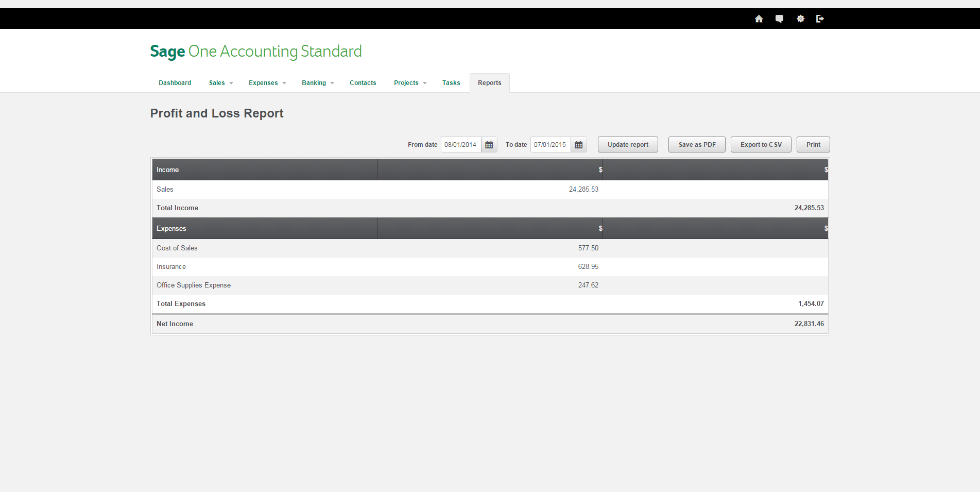Log out using the sign-out icon
The height and width of the screenshot is (492, 980).
pos(820,19)
